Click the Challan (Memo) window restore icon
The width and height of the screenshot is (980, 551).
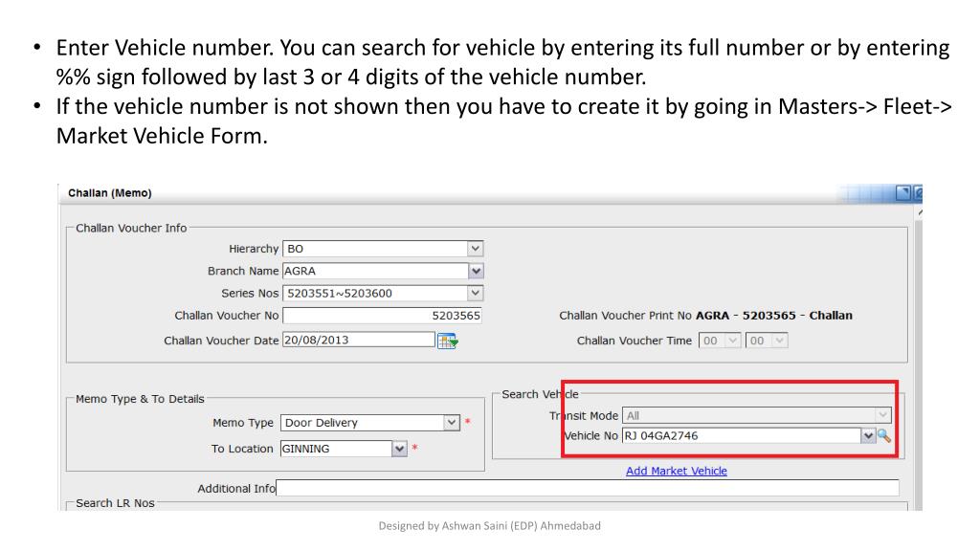pos(903,193)
